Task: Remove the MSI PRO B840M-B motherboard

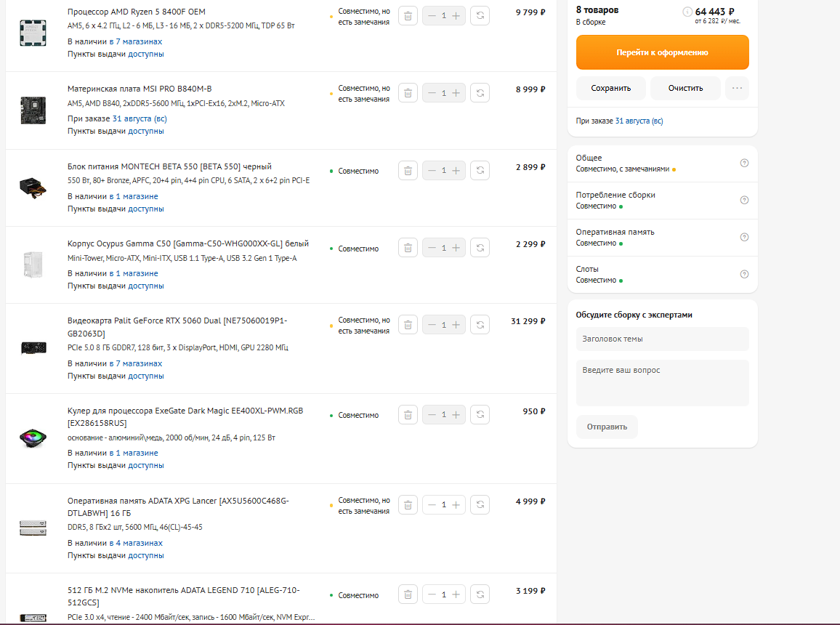Action: click(408, 93)
